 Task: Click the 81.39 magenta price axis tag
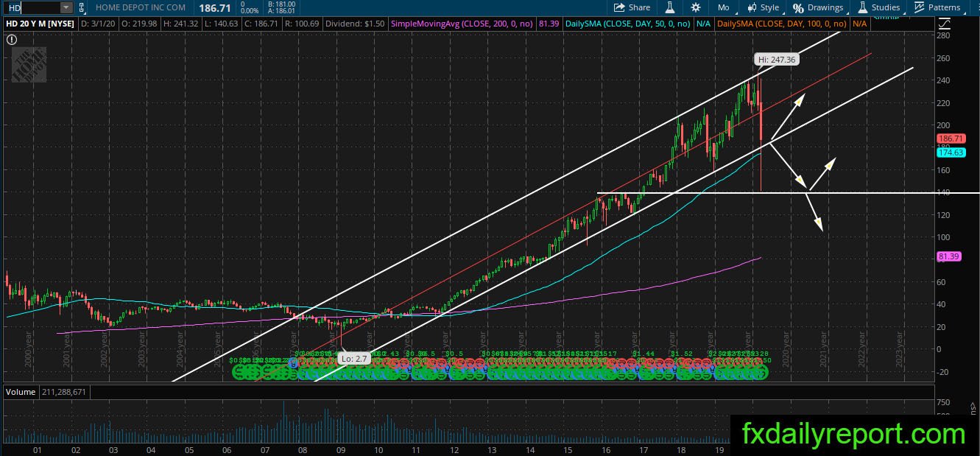click(948, 256)
